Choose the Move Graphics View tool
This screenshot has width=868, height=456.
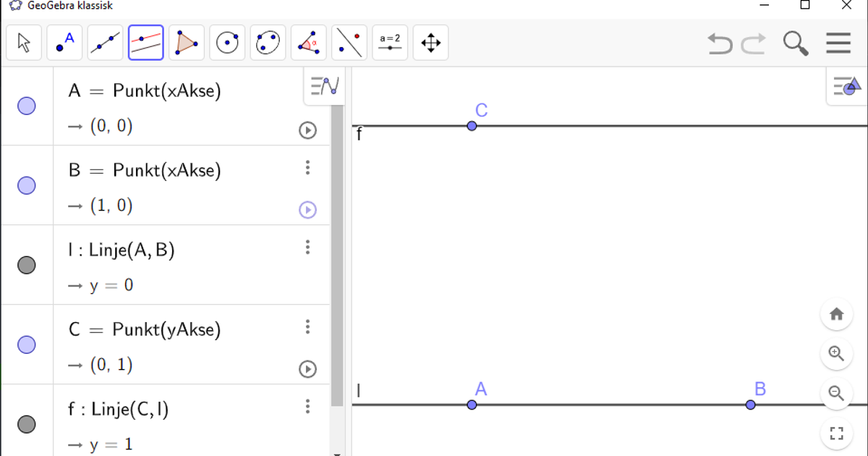[x=430, y=43]
